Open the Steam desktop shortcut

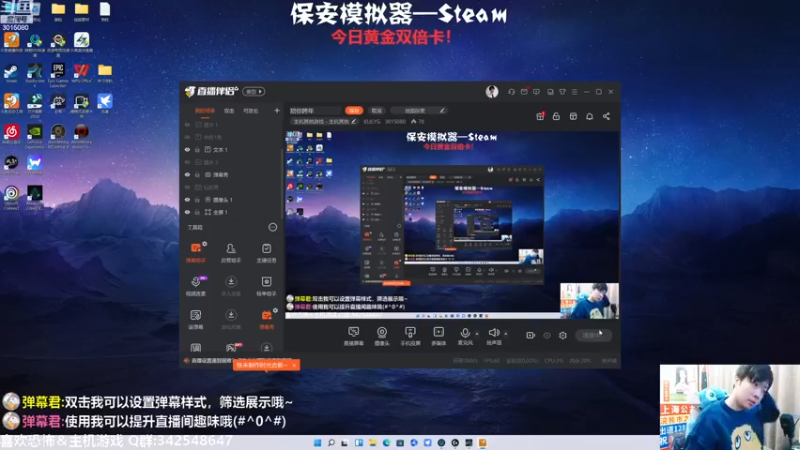click(11, 73)
